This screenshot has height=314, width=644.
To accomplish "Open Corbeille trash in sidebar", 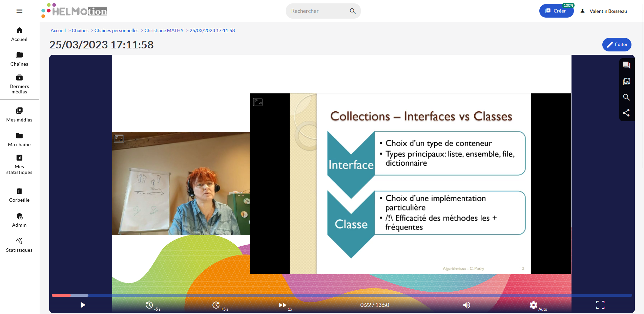I will [x=19, y=195].
